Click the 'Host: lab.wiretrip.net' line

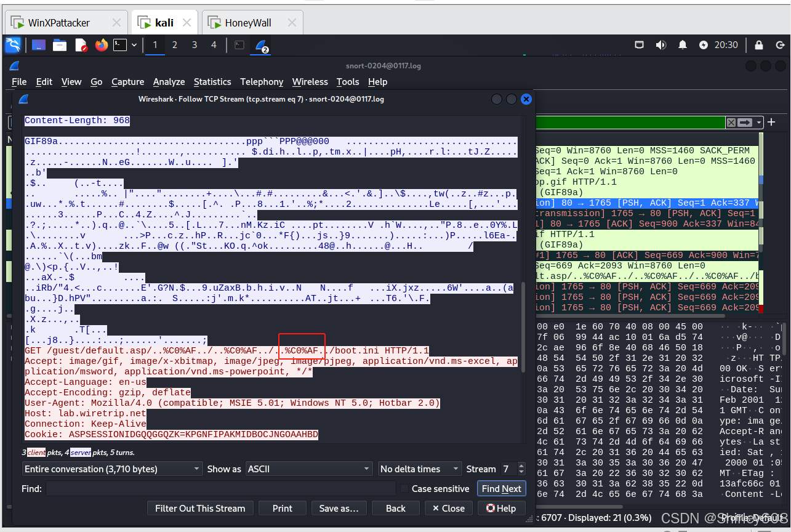pyautogui.click(x=86, y=414)
